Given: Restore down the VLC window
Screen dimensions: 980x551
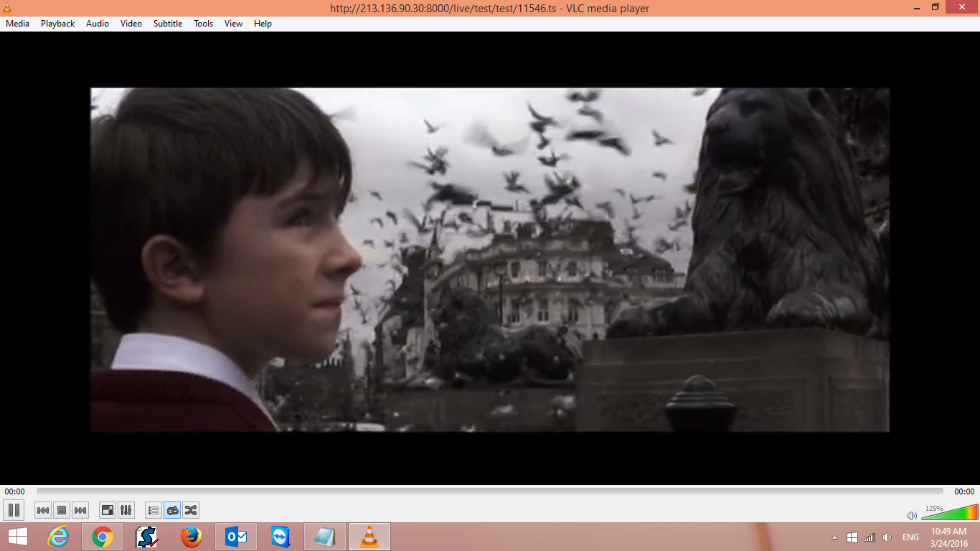Looking at the screenshot, I should click(935, 7).
